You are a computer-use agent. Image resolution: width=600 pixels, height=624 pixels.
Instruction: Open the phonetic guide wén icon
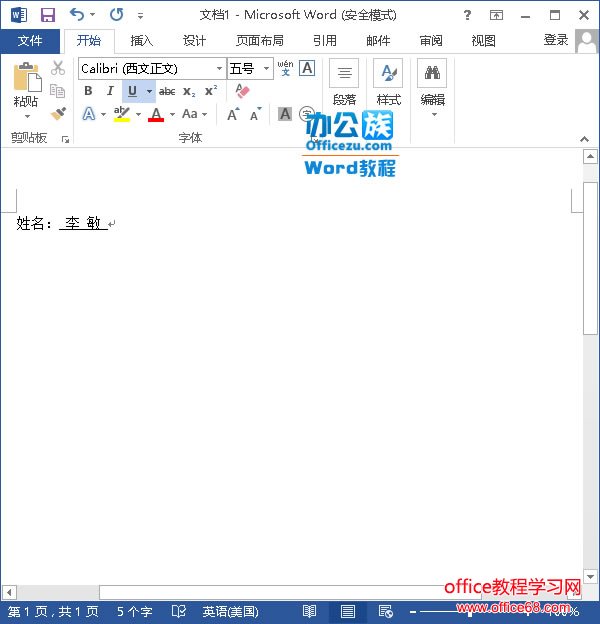click(285, 68)
